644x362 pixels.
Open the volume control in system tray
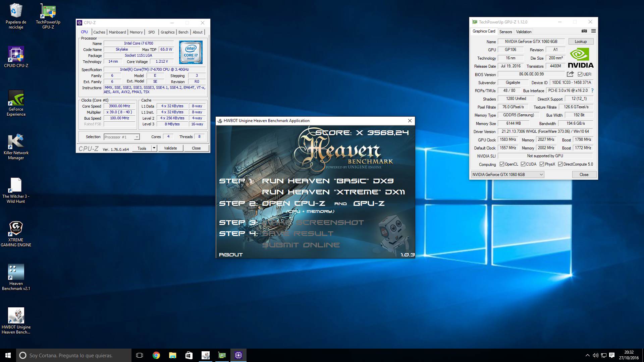coord(596,355)
